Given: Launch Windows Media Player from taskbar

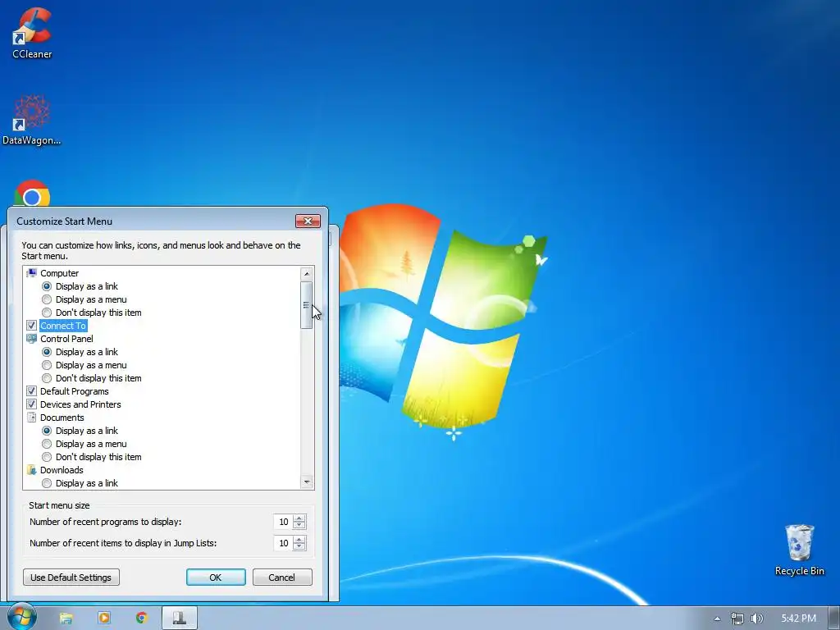Looking at the screenshot, I should point(104,619).
